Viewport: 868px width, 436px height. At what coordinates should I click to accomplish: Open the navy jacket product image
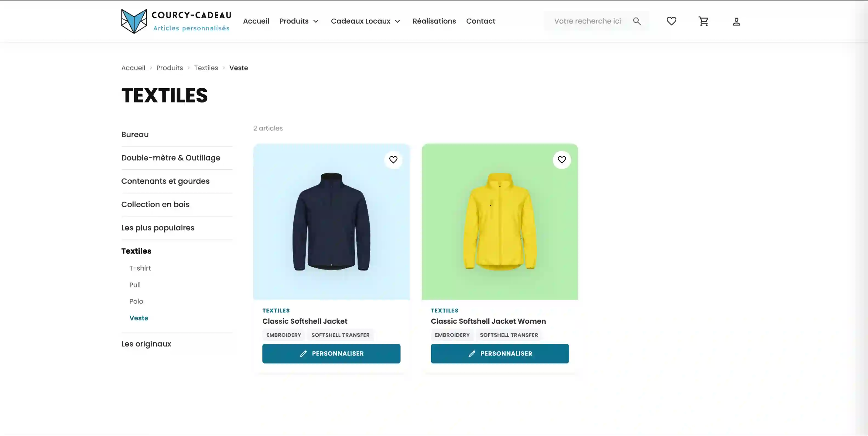pos(331,222)
